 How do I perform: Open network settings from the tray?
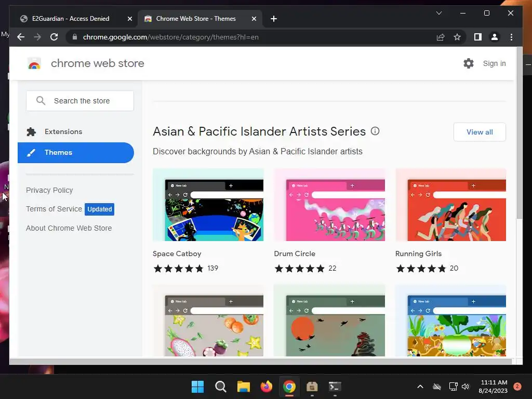click(453, 387)
